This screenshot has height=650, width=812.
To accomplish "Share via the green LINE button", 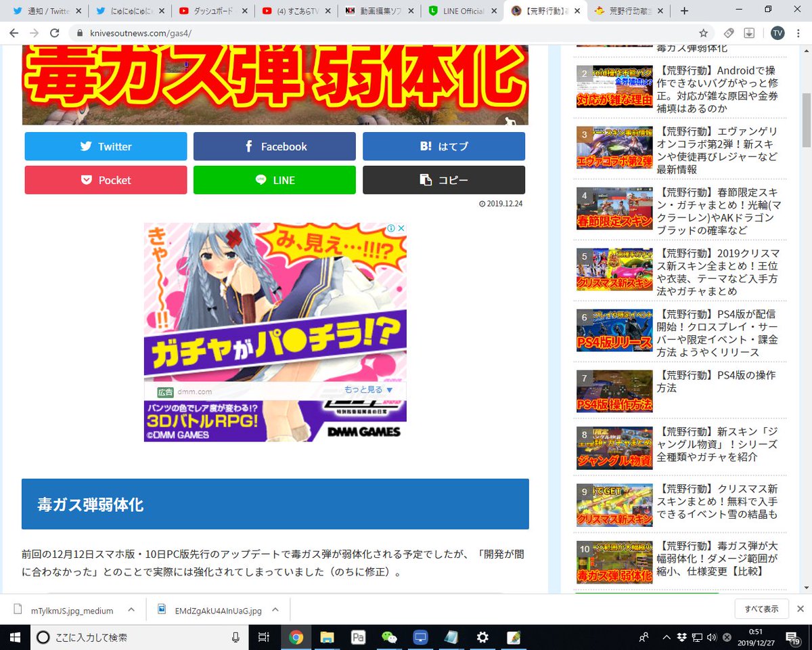I will (x=275, y=180).
